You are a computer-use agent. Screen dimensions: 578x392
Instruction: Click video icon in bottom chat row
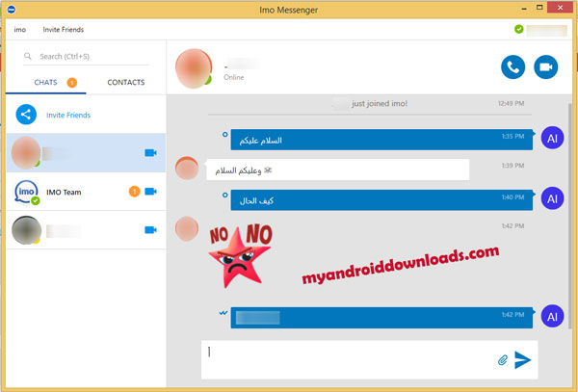coord(150,230)
